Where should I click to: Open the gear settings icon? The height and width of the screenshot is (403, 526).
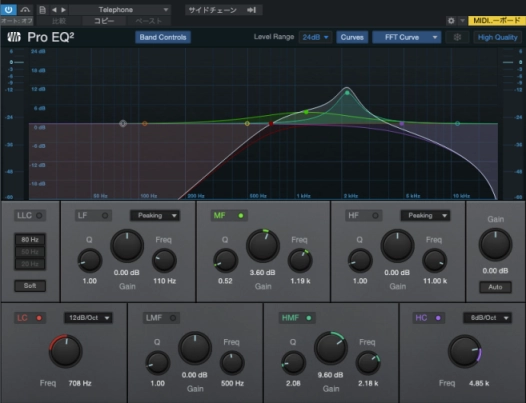pyautogui.click(x=451, y=21)
